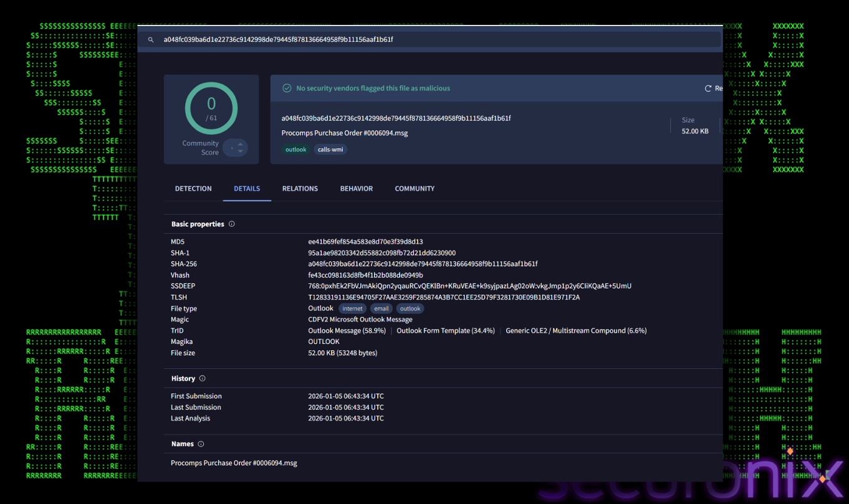Click the info icon beside History
The image size is (849, 504).
(202, 379)
